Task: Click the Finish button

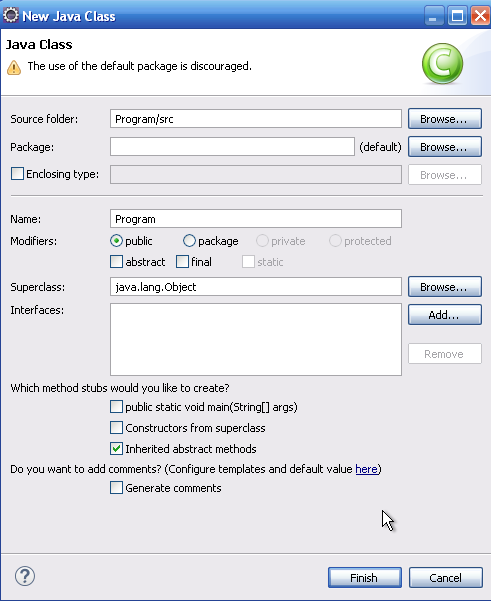Action: coord(365,578)
